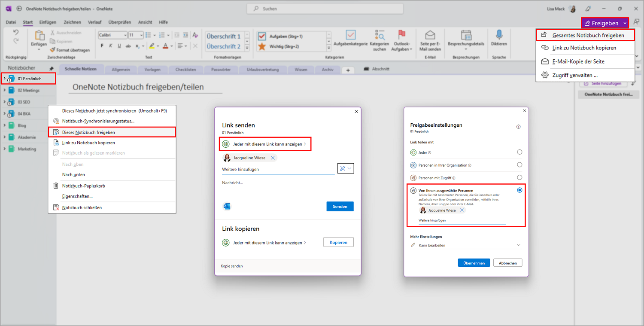Remove Jacqueline Wiese in Freigabeeinstellungen

point(462,210)
